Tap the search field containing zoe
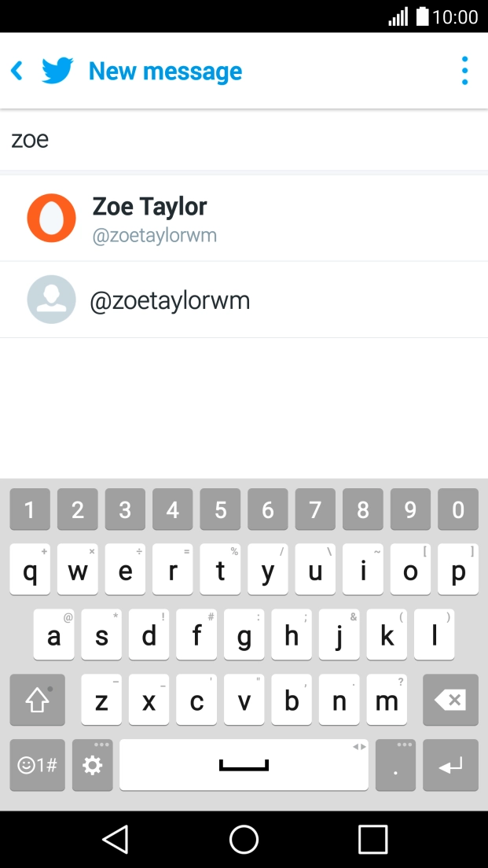 coord(244,138)
